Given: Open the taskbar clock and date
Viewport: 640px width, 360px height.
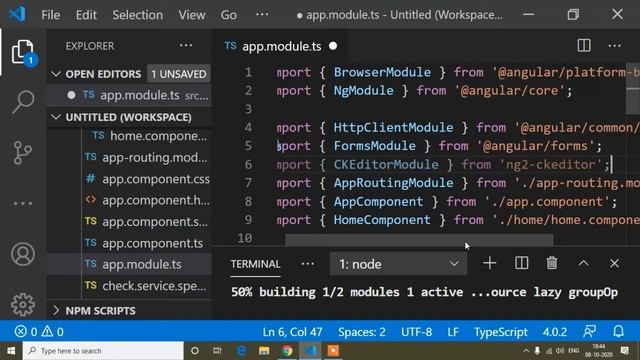Looking at the screenshot, I should (x=598, y=351).
